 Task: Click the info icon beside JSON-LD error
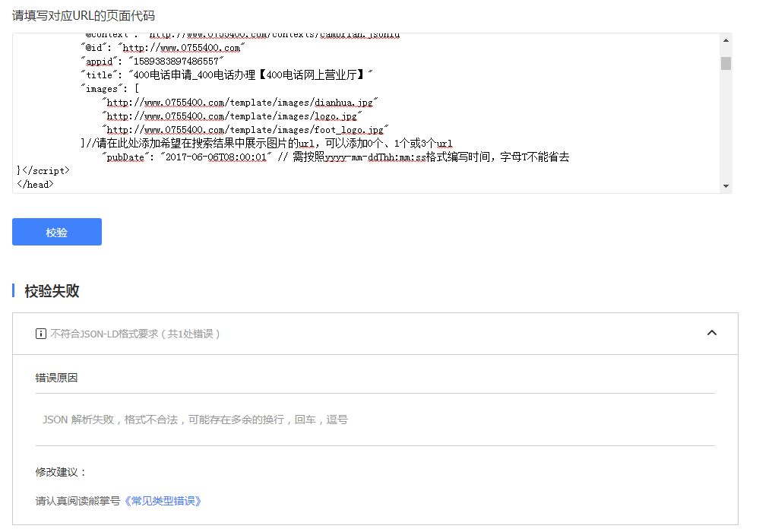pyautogui.click(x=41, y=334)
